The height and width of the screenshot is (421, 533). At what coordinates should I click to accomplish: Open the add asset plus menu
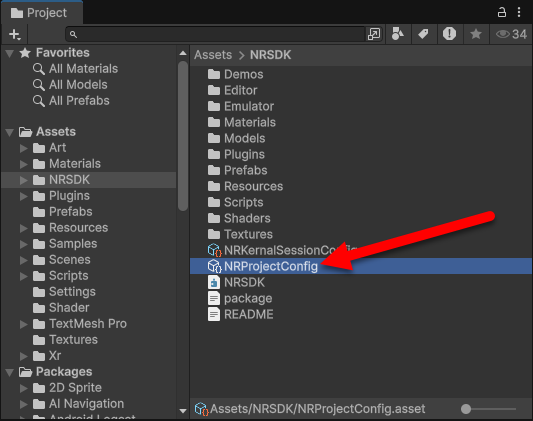click(x=15, y=34)
